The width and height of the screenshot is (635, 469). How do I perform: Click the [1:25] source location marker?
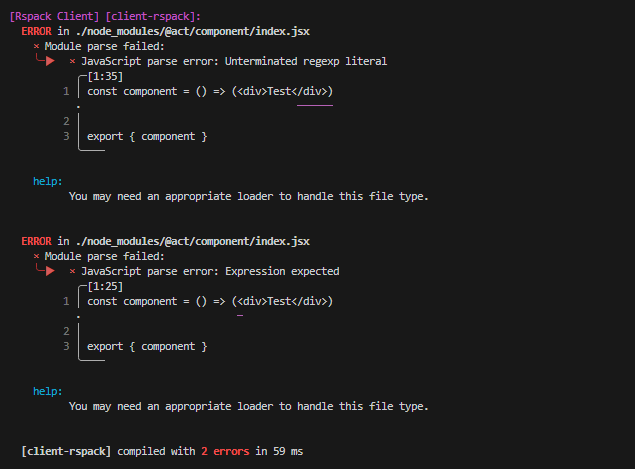pyautogui.click(x=105, y=286)
